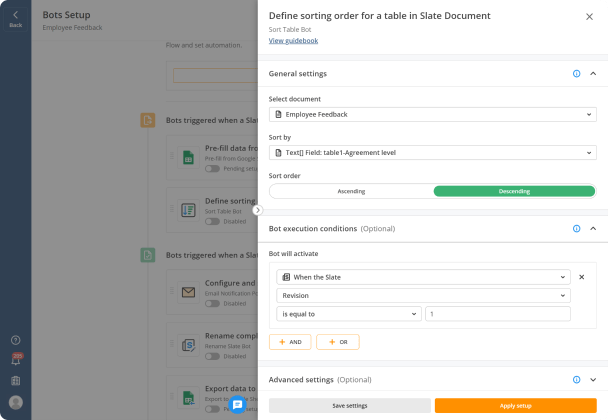This screenshot has width=608, height=420.
Task: Click the Sort Table Bot icon
Action: coord(188,210)
